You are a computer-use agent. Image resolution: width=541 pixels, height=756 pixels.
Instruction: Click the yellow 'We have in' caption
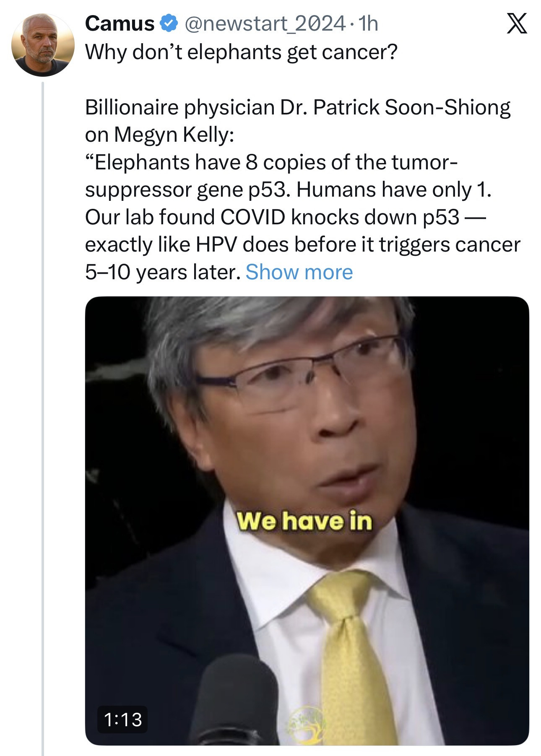click(x=304, y=521)
